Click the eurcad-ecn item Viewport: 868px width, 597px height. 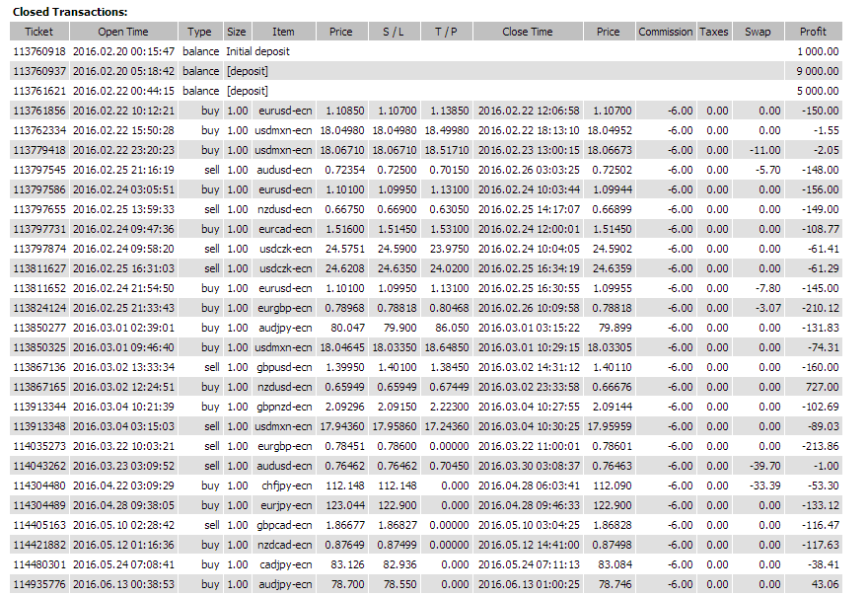[x=285, y=229]
